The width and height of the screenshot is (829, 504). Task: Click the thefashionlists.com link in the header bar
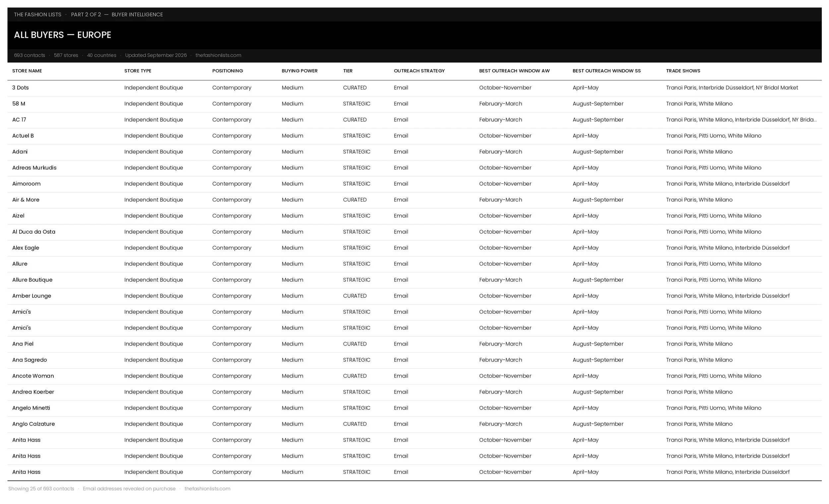[218, 55]
